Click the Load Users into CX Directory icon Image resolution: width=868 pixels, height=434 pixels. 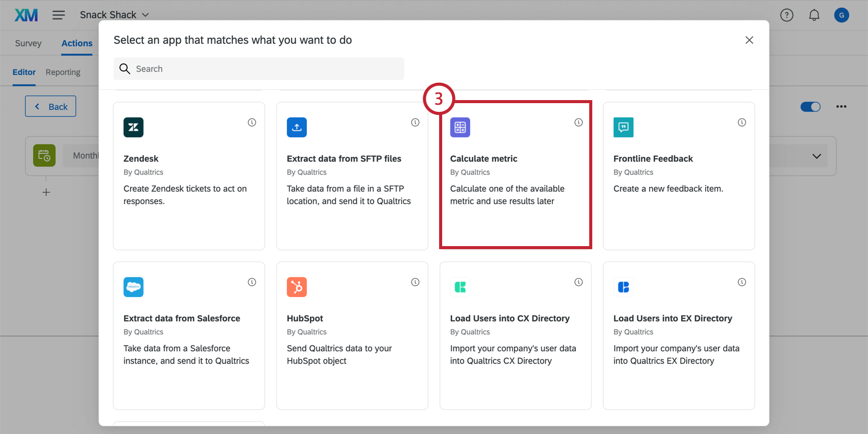point(460,287)
